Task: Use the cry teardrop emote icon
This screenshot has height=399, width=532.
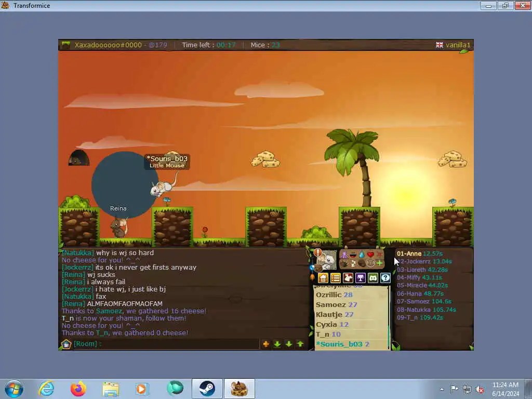Action: click(x=362, y=255)
